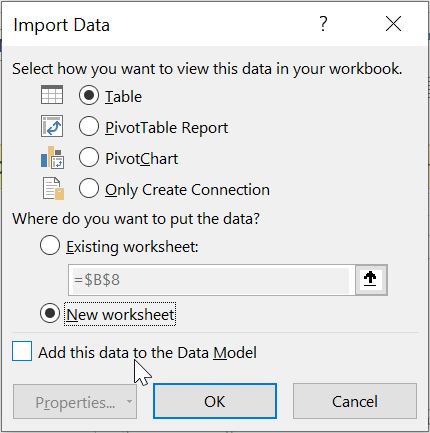Expand the Properties button dropdown arrow
The height and width of the screenshot is (433, 430).
pos(129,401)
